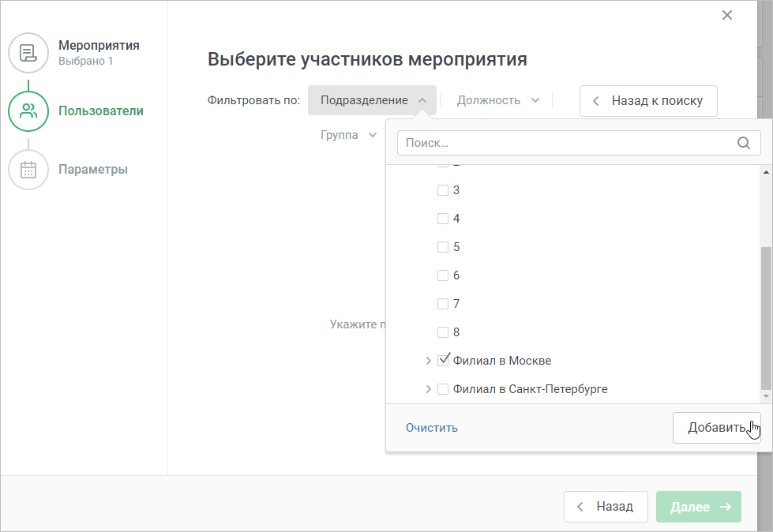Click Назад к поиску button
The width and height of the screenshot is (773, 532).
point(648,101)
